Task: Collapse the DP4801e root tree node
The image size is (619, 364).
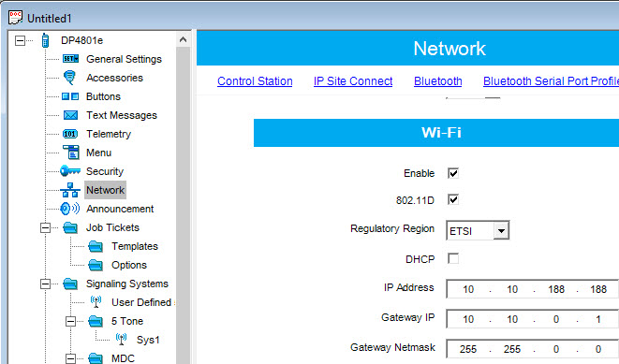Action: pos(20,40)
